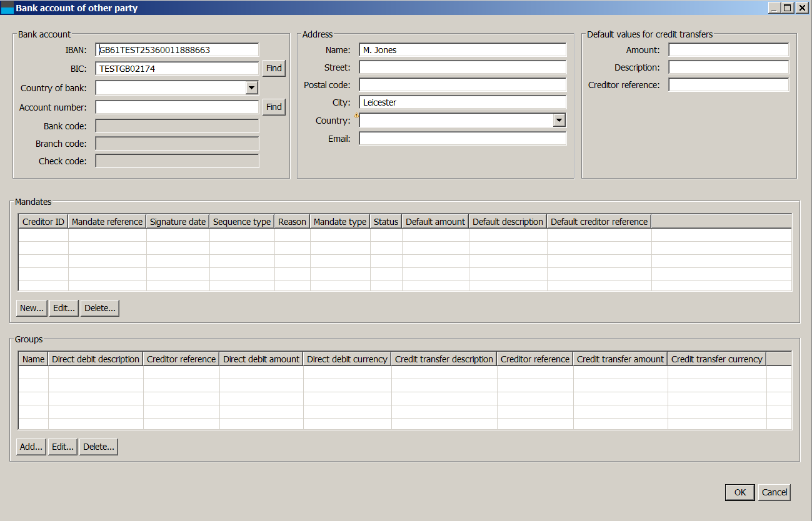Click Edit... button under Mandates table
This screenshot has height=521, width=812.
click(x=64, y=308)
